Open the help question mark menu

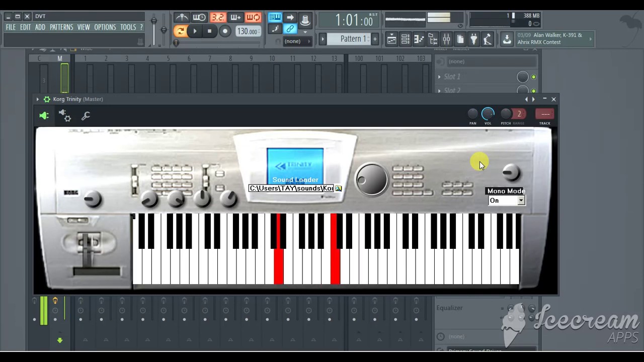[x=141, y=27]
